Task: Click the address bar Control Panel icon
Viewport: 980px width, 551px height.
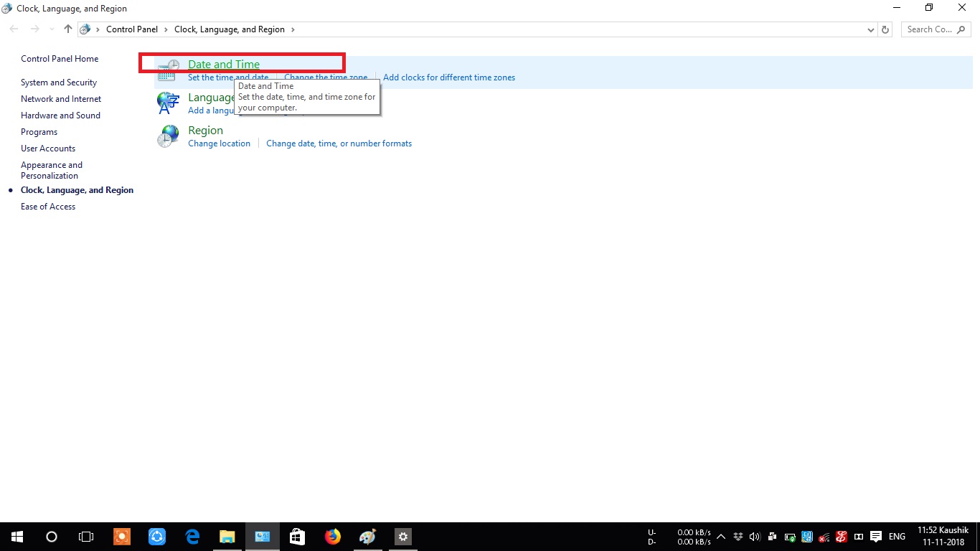Action: coord(85,29)
